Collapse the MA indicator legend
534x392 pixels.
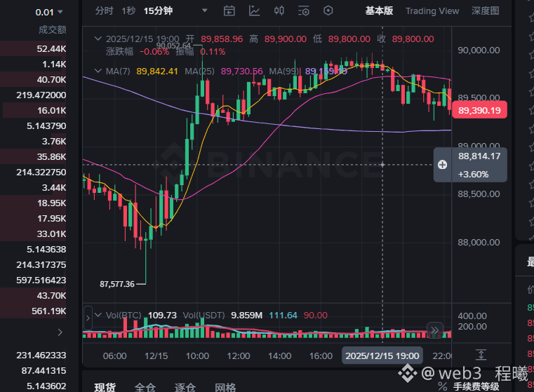(98, 71)
